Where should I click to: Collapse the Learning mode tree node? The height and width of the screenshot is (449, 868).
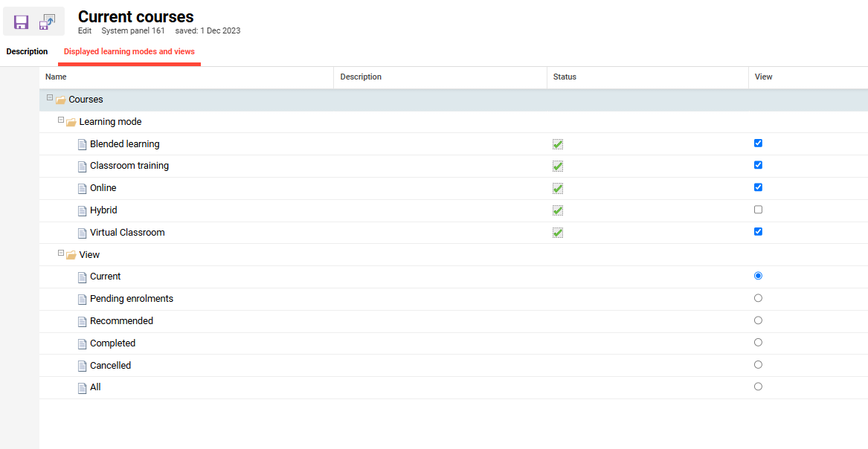click(x=61, y=120)
